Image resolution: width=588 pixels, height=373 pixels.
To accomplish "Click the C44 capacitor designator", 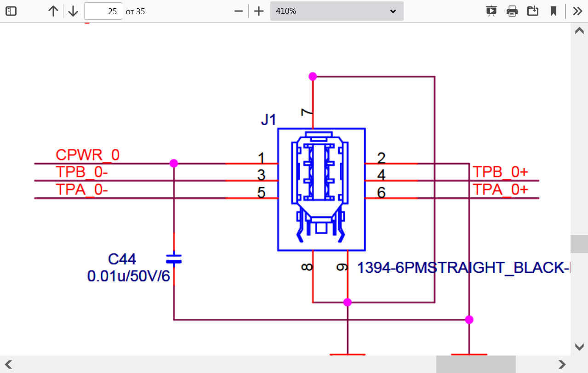I will 122,259.
